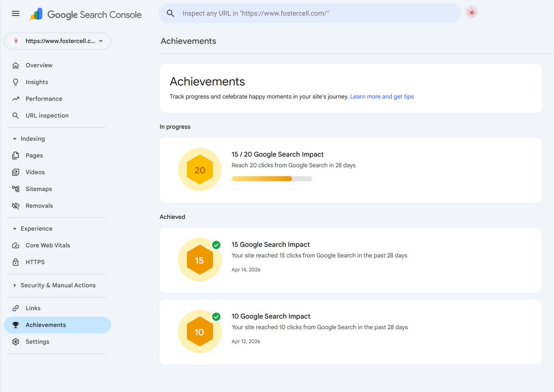Click the green checkmark on 10 badge
Viewport: 554px width, 392px height.
click(216, 317)
